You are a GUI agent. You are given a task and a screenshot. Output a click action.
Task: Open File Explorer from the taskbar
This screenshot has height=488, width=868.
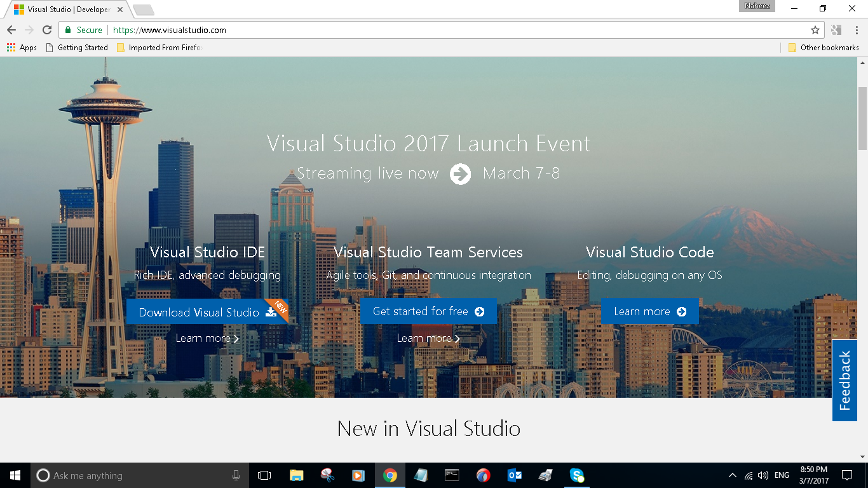click(296, 475)
